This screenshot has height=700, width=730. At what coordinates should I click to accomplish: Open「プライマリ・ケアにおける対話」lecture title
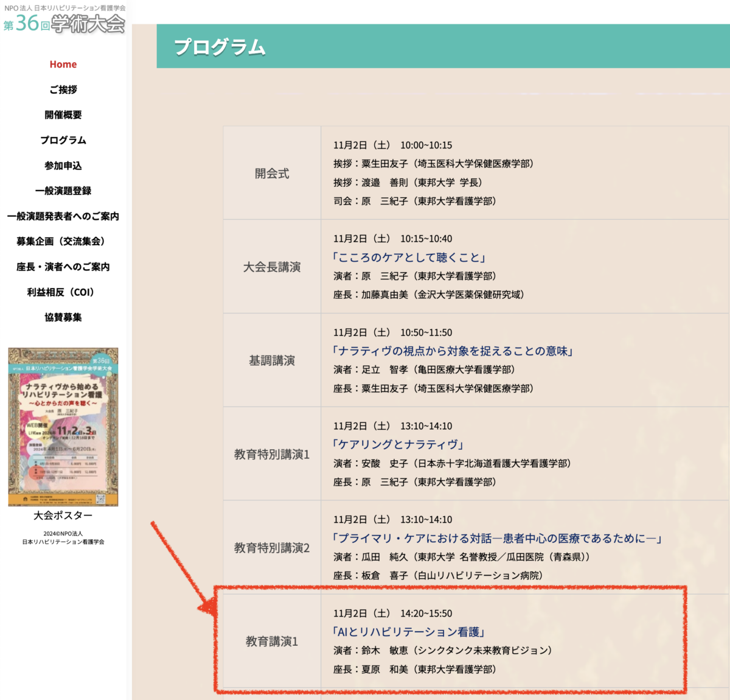coord(497,539)
